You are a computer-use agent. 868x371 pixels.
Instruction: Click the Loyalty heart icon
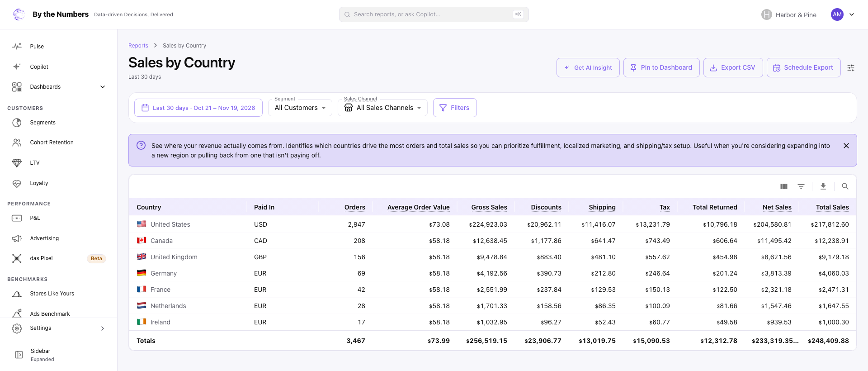[x=17, y=183]
